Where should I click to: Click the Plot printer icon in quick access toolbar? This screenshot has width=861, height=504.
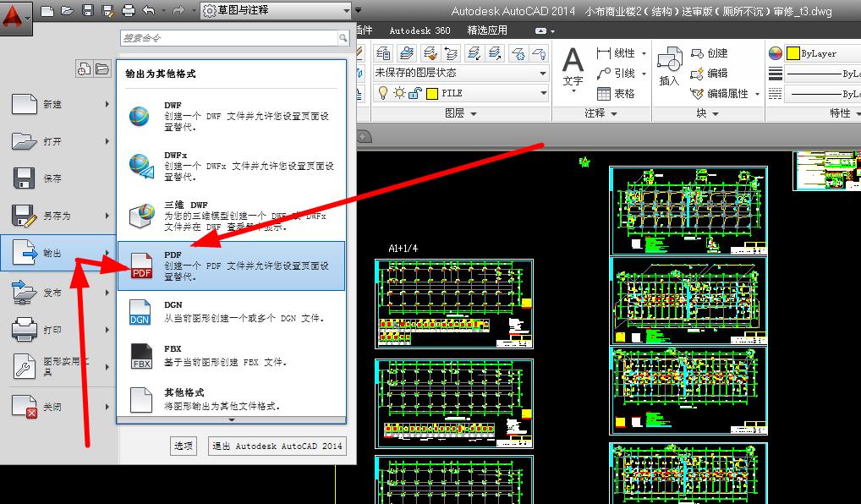click(x=128, y=10)
